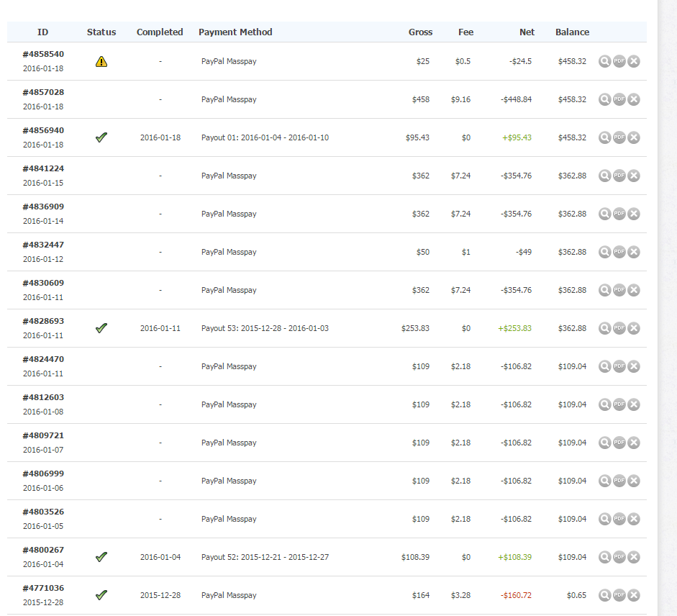
Task: Download PDF for payment #4857028
Action: (619, 99)
